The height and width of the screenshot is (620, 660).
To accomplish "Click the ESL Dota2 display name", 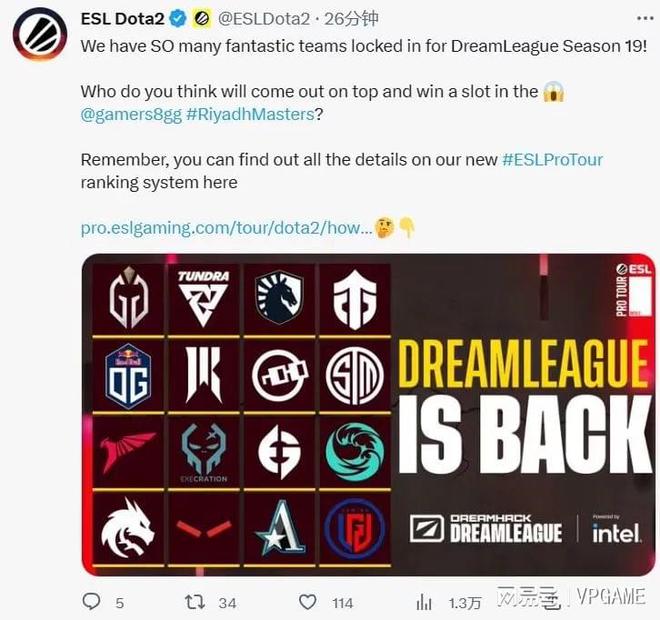I will 122,19.
